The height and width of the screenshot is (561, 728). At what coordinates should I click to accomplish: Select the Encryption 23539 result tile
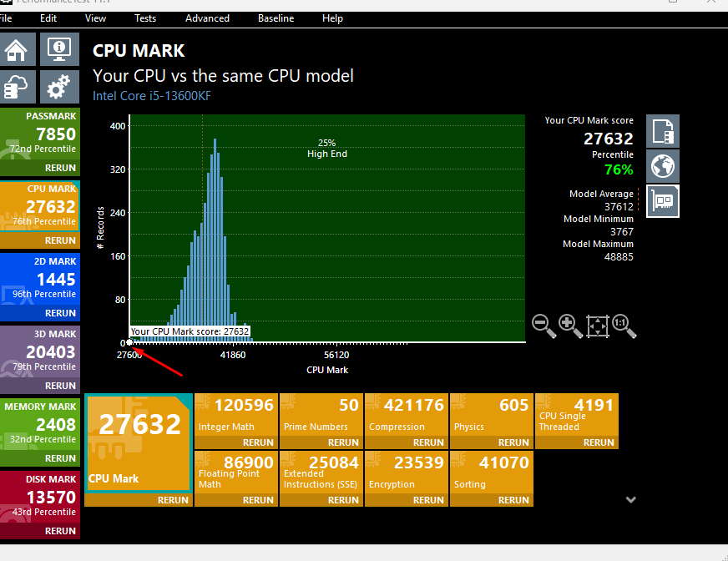point(407,473)
